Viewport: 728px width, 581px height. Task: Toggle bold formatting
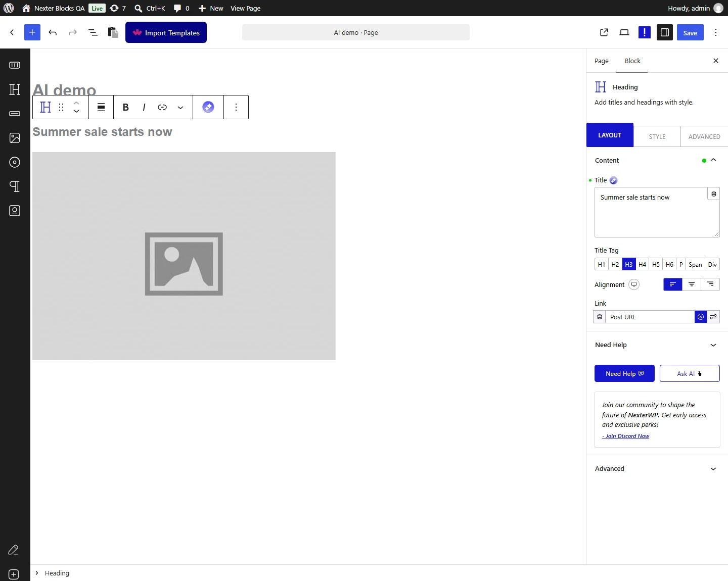pyautogui.click(x=126, y=107)
